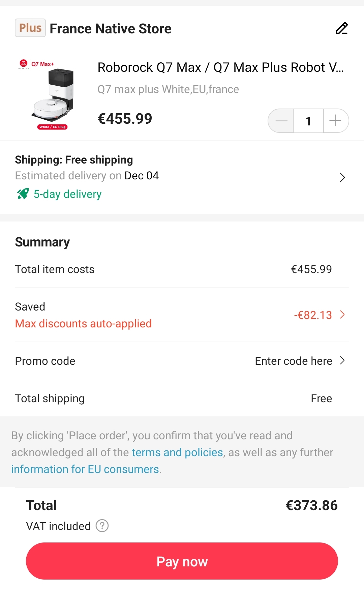Tap Enter code here
364x589 pixels.
[x=294, y=361]
